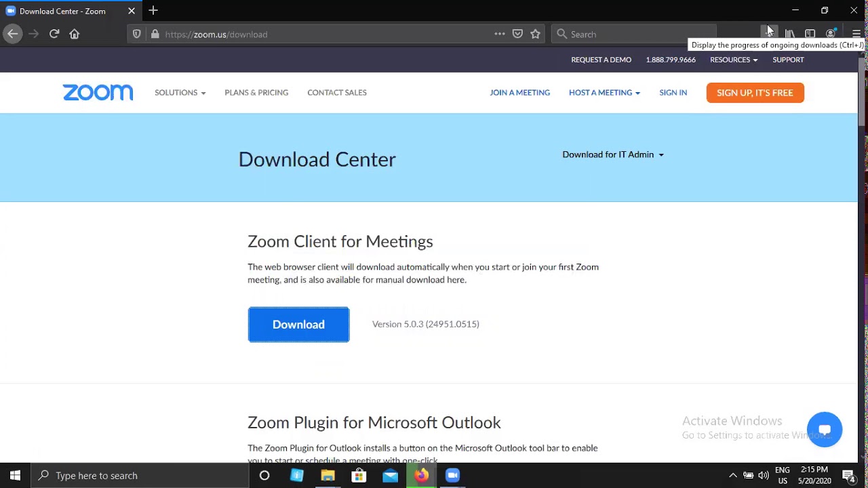Click the Version 5.0.3 (24951.0515) text
Image resolution: width=868 pixels, height=488 pixels.
pos(426,324)
